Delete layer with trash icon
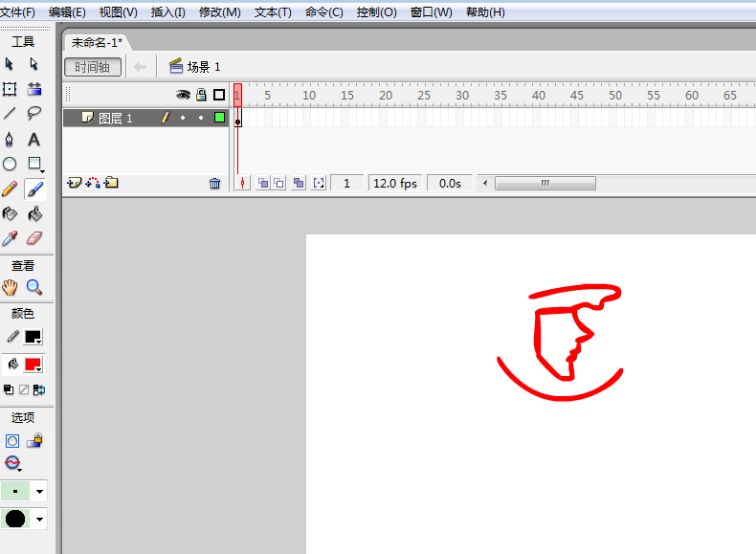This screenshot has width=756, height=554. tap(214, 183)
